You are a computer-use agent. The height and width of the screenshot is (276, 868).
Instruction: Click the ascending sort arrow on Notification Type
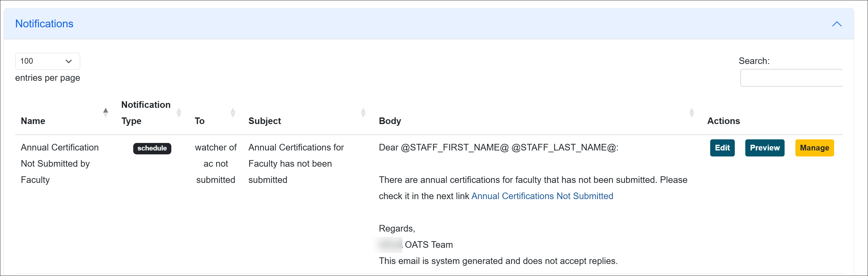click(179, 110)
